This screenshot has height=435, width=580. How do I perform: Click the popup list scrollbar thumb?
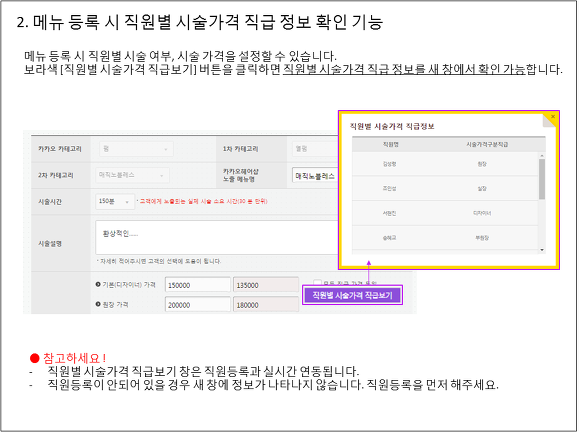coord(542,179)
